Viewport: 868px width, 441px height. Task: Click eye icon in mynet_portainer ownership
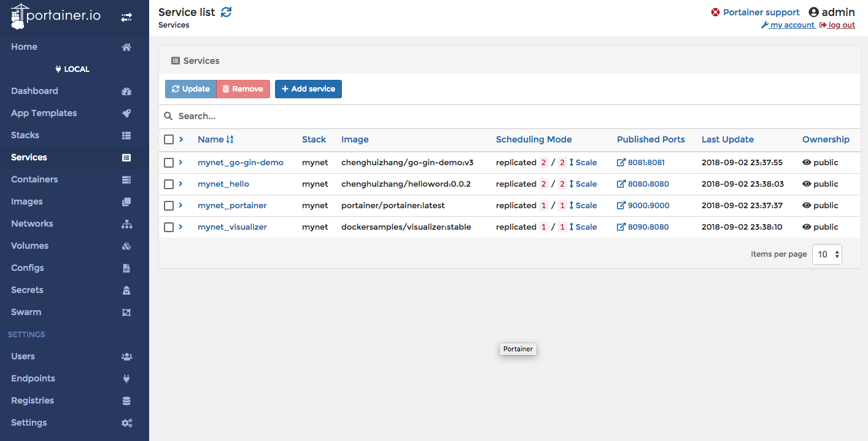(807, 206)
